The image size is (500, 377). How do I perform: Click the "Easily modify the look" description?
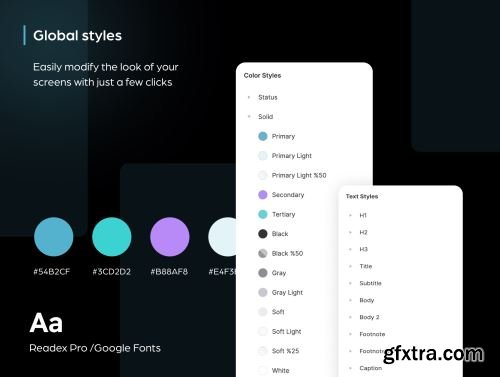point(106,75)
